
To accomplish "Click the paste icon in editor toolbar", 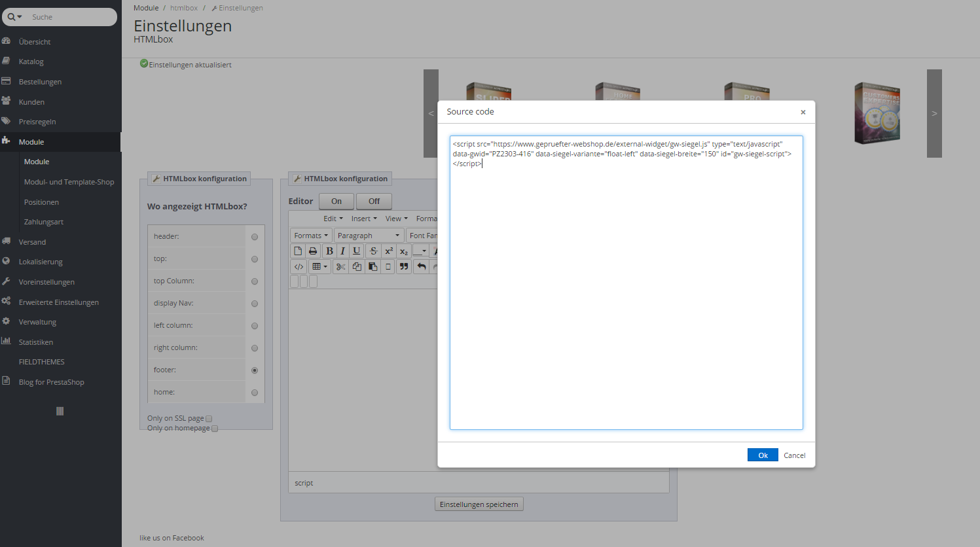I will pos(372,267).
